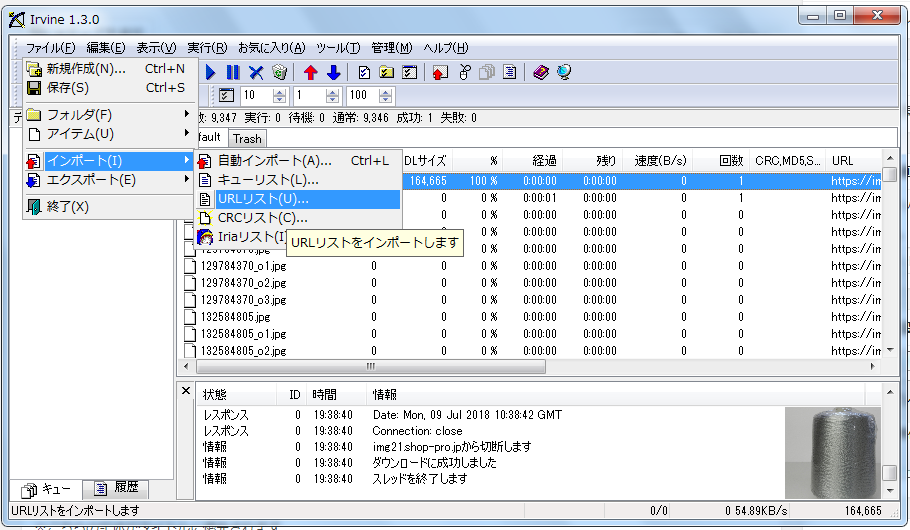Click the globe icon in toolbar
This screenshot has height=530, width=910.
point(564,72)
